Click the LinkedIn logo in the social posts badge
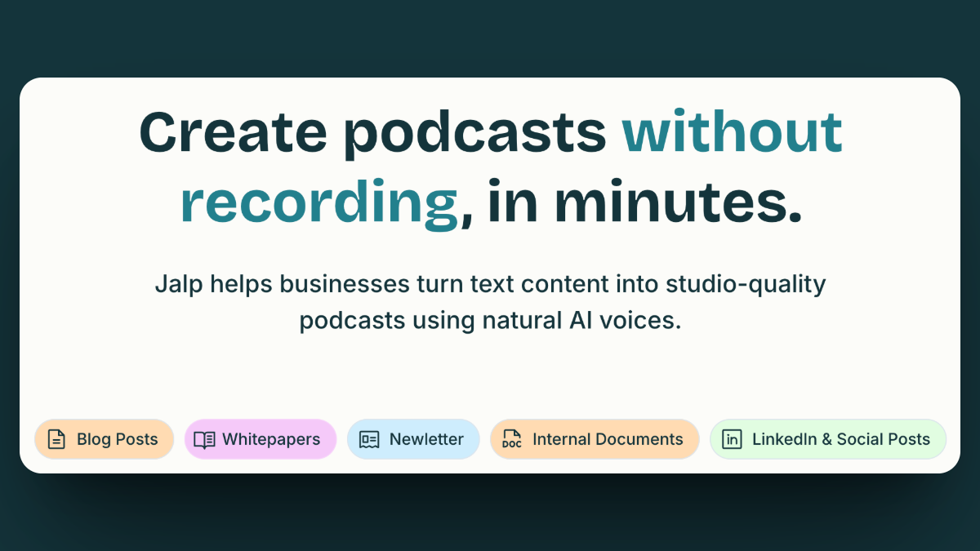The width and height of the screenshot is (980, 551). pyautogui.click(x=732, y=439)
